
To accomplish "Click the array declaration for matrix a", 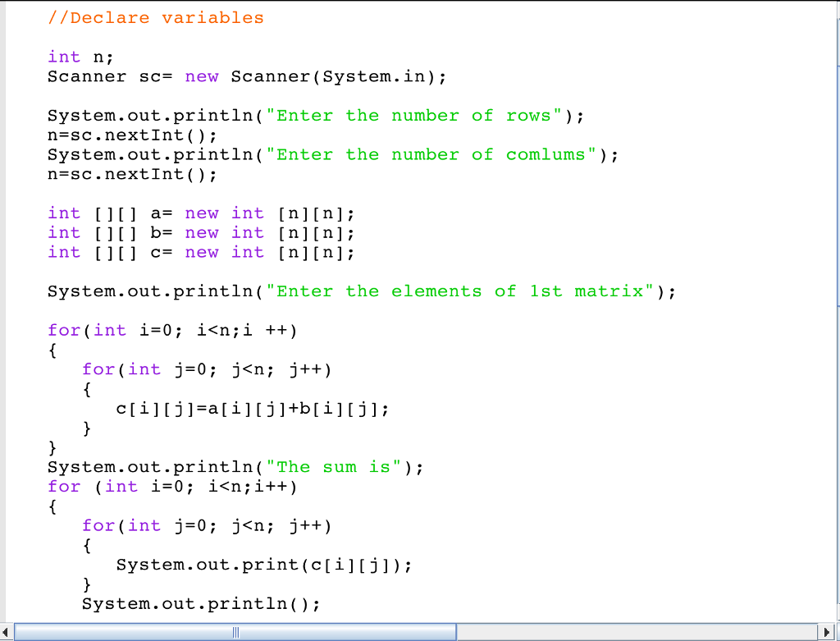I will pos(201,213).
